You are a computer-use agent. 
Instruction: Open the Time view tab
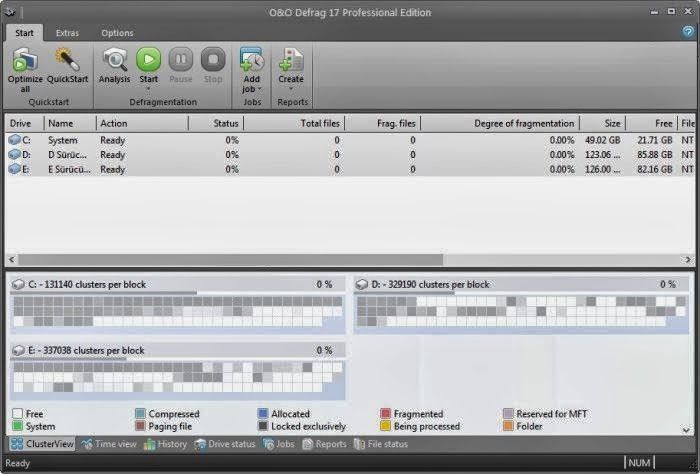110,444
